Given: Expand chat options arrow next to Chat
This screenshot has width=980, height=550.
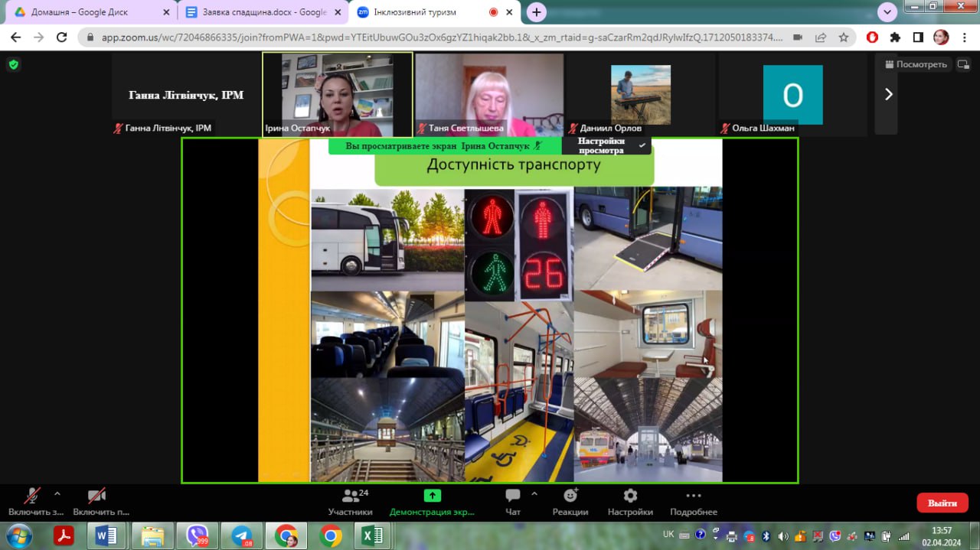Looking at the screenshot, I should coord(534,493).
